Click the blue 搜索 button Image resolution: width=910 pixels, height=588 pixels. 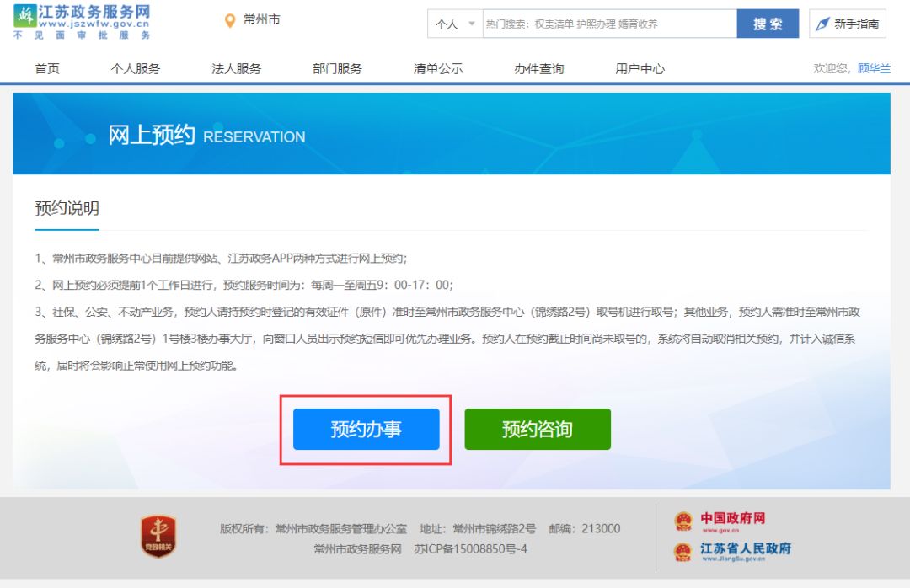(x=768, y=24)
